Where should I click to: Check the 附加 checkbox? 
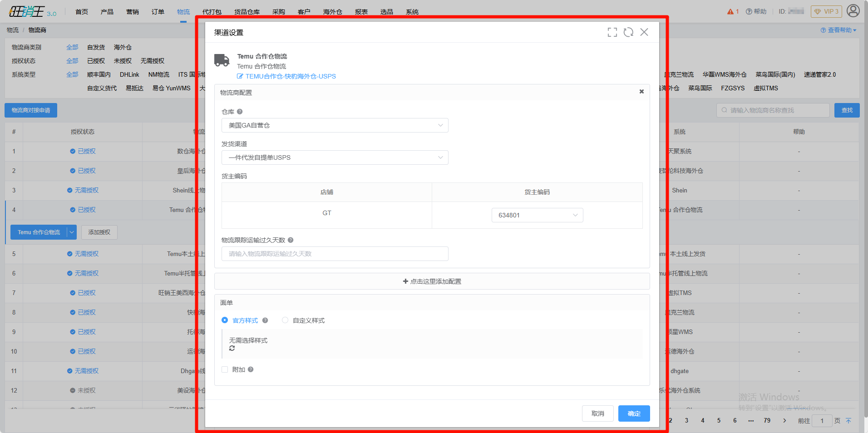pos(225,369)
